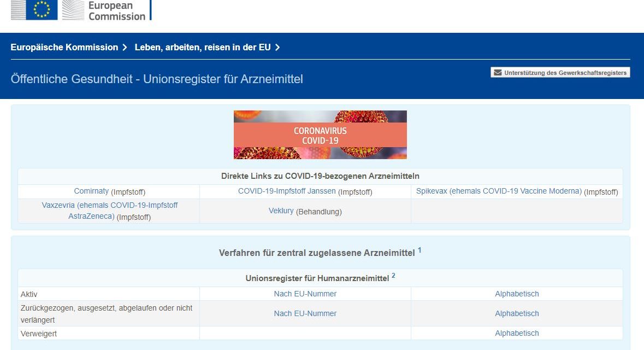Open Alphabetisch list for Aktiv row

pyautogui.click(x=517, y=294)
